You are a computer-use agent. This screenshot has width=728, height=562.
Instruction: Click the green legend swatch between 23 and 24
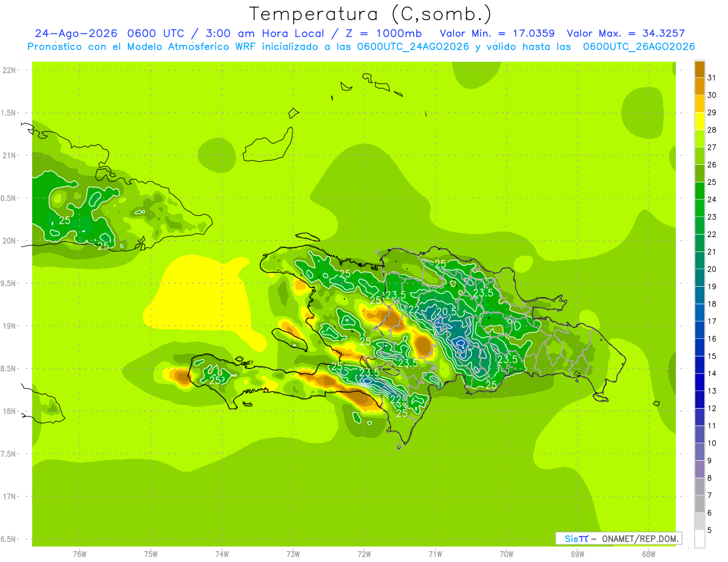click(x=699, y=209)
